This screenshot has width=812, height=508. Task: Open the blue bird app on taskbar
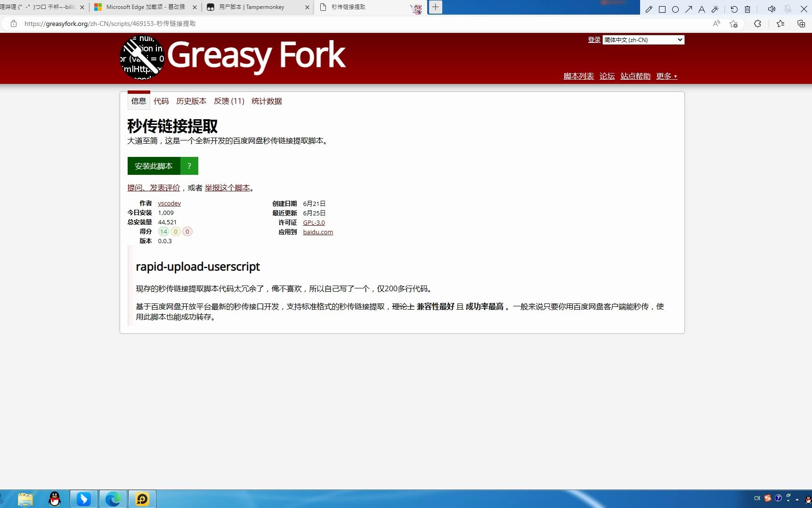(x=84, y=499)
